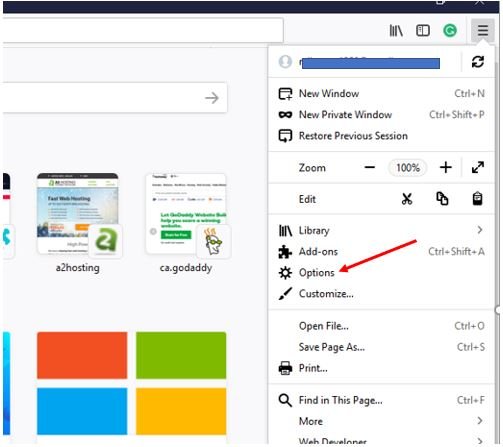Click the Copy icon in Edit row

(442, 199)
